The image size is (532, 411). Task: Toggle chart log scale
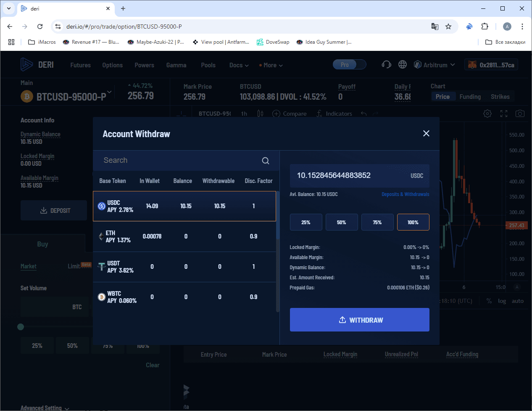pyautogui.click(x=502, y=301)
